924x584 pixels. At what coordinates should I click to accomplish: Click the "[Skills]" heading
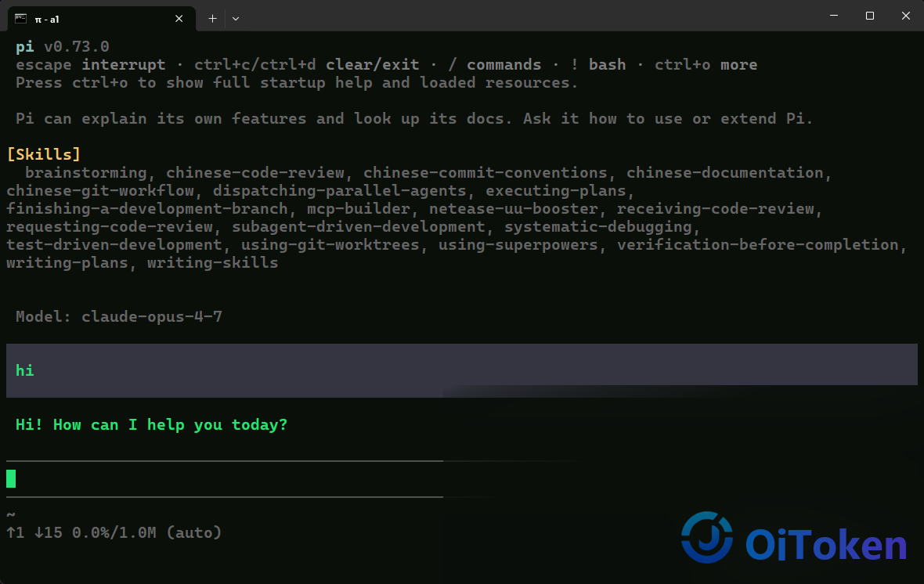44,154
